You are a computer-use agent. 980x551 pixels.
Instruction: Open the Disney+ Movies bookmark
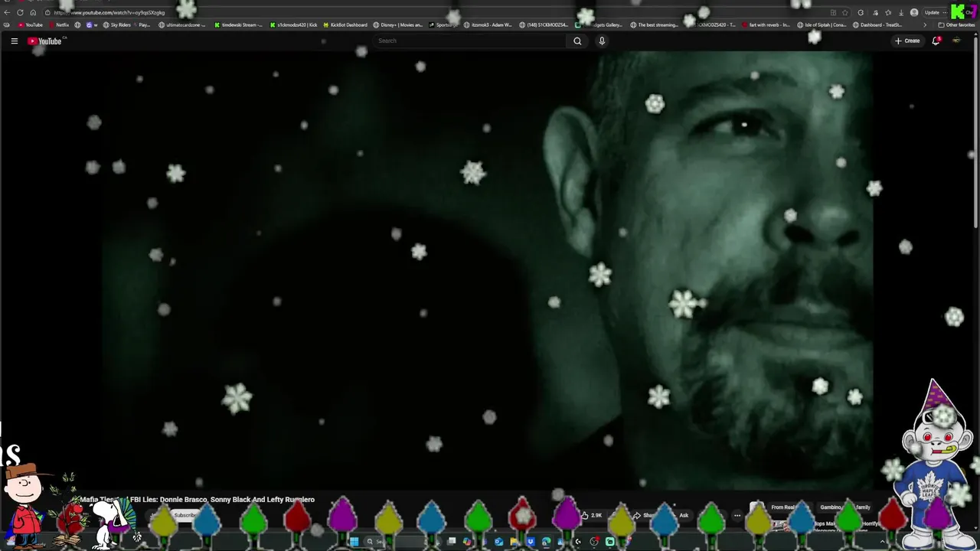coord(398,25)
